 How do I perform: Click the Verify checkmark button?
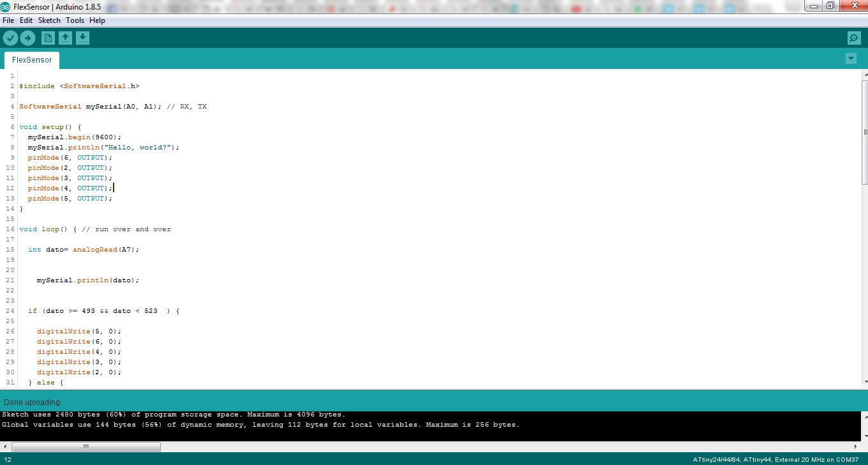click(10, 38)
